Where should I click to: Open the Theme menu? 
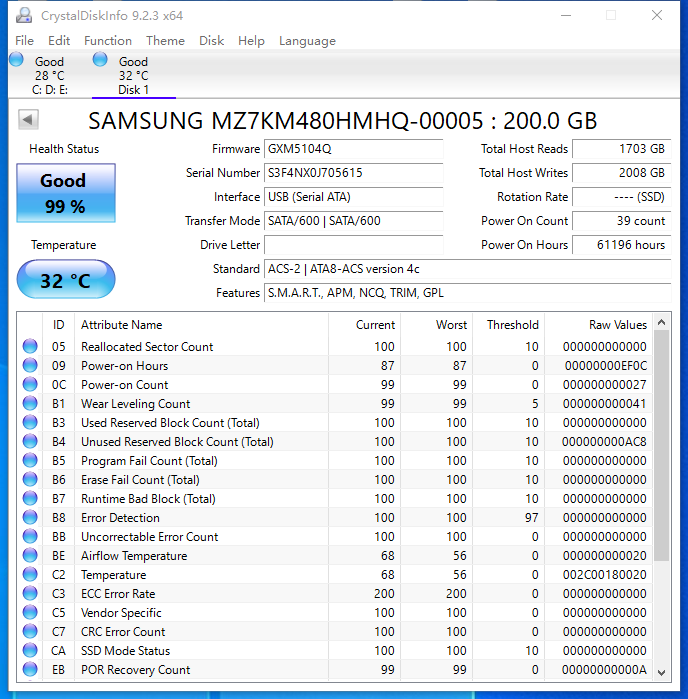[165, 41]
